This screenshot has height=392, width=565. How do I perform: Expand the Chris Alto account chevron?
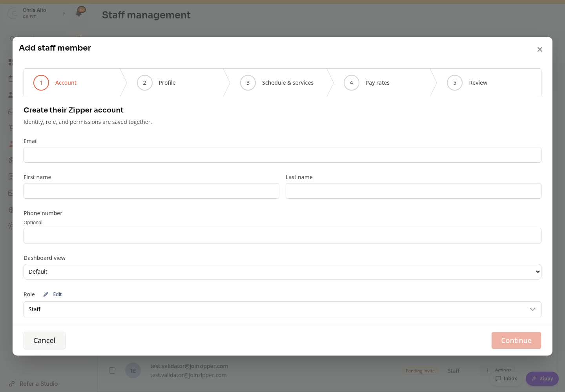click(x=64, y=13)
